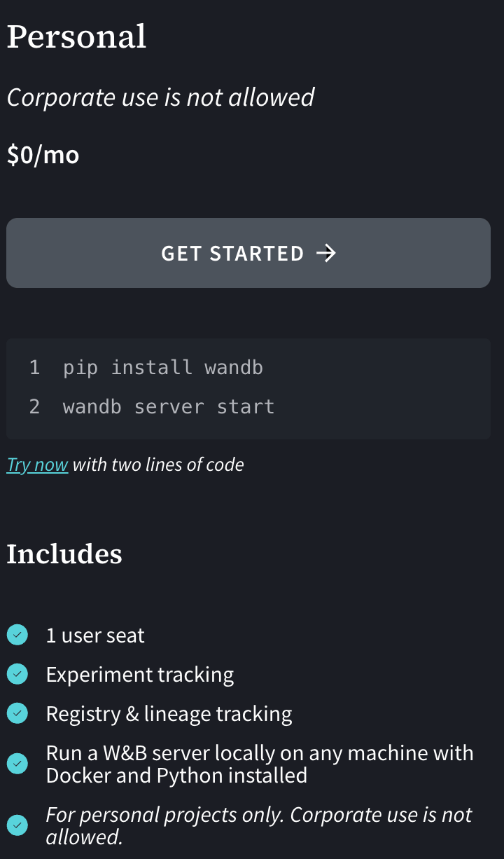Image resolution: width=504 pixels, height=859 pixels.
Task: Select the wandb server start code line
Action: [x=169, y=406]
